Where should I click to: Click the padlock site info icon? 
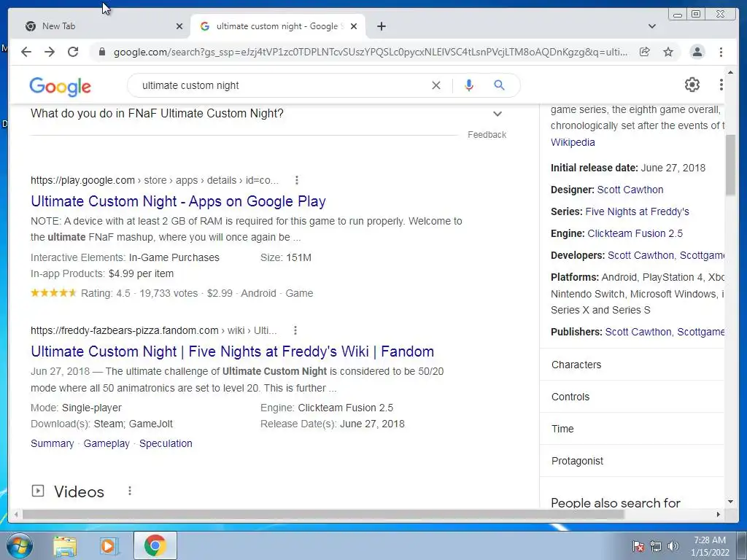[101, 52]
